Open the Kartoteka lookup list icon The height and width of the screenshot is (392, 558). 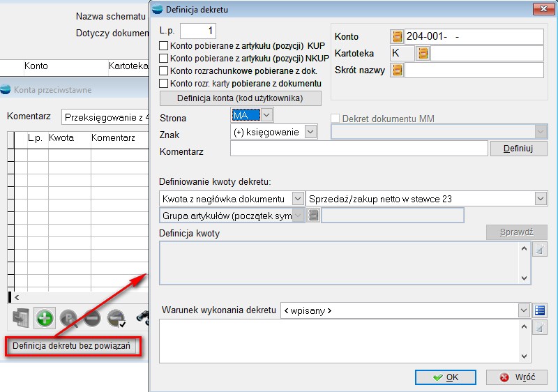pyautogui.click(x=422, y=53)
